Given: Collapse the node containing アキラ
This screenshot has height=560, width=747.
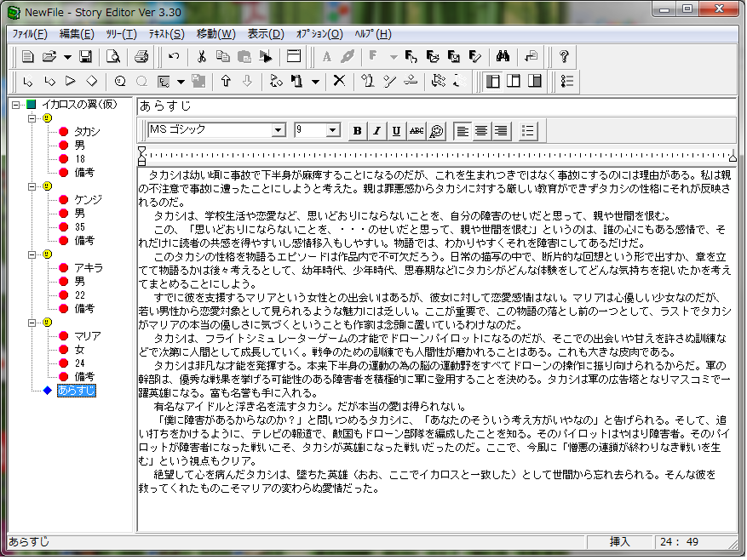Looking at the screenshot, I should pos(32,254).
